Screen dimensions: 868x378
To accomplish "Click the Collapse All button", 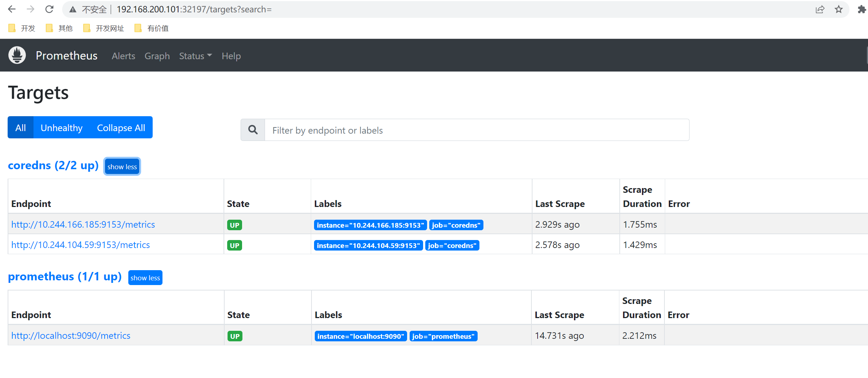I will (x=121, y=127).
